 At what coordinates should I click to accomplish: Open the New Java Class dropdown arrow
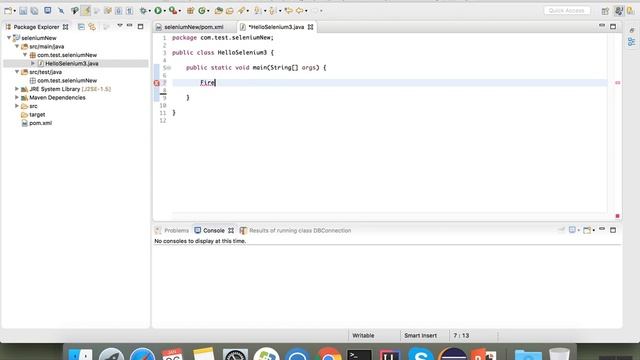tap(209, 11)
